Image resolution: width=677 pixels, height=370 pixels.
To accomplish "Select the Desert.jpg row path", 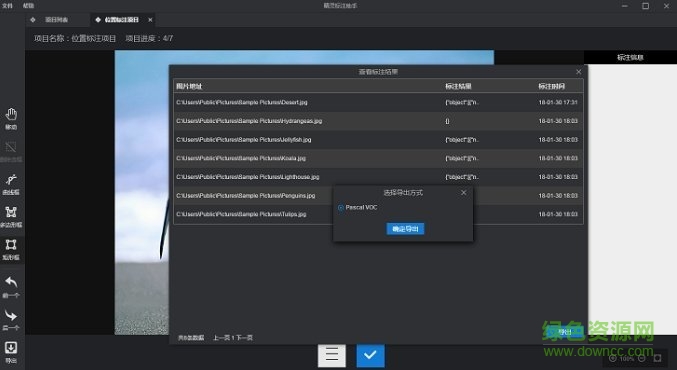I will pos(242,102).
